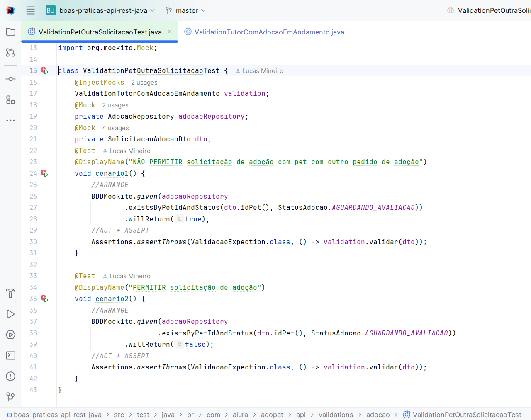The width and height of the screenshot is (531, 420).
Task: Open the Commit tool window
Action: 11,79
